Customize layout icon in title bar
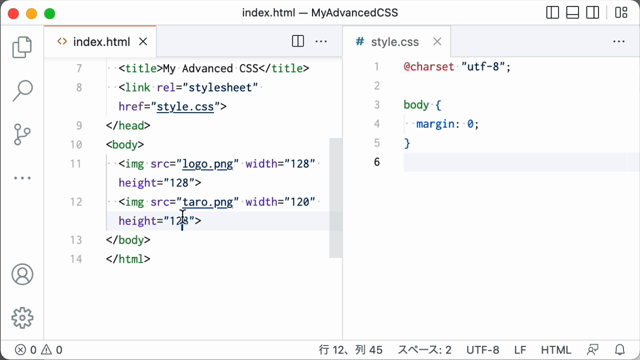 click(621, 13)
